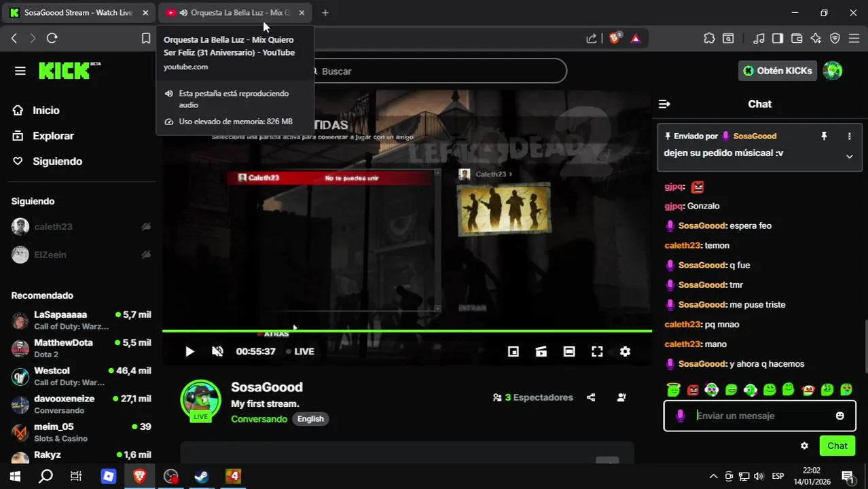Open Windows Start menu
868x489 pixels.
14,476
